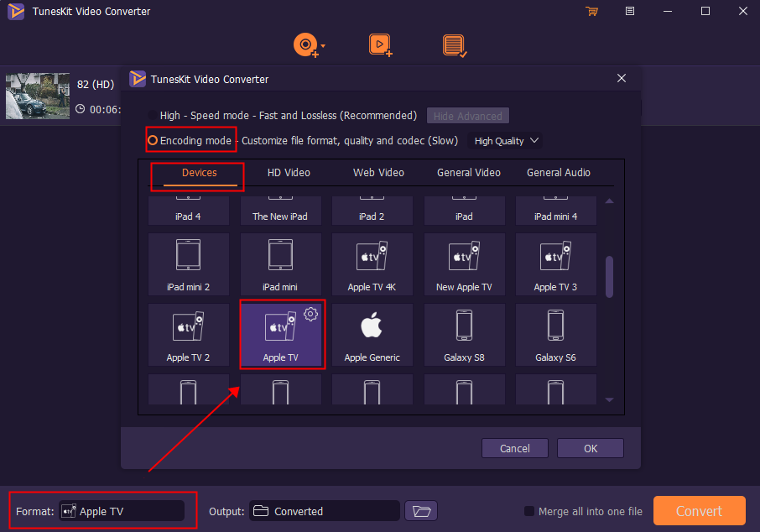Open the dropdown arrow beside the add disc icon

pyautogui.click(x=323, y=46)
